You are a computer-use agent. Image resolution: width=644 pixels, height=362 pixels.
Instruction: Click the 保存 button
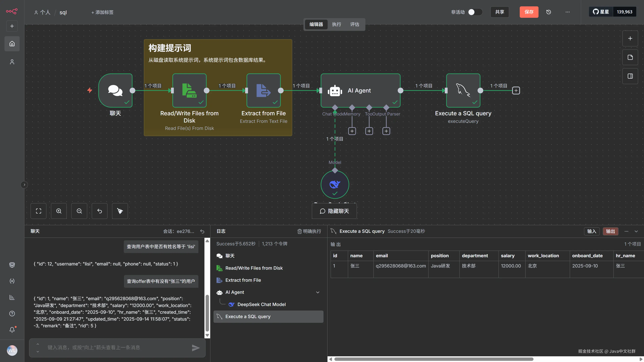point(529,12)
